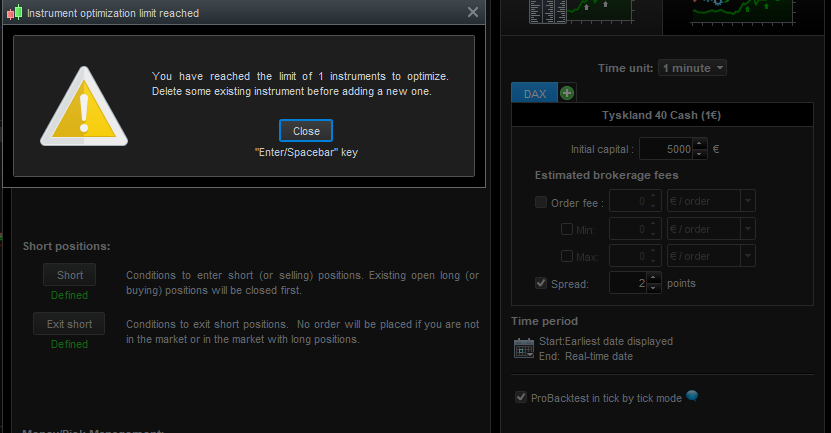Click the Max fee value field

(629, 256)
